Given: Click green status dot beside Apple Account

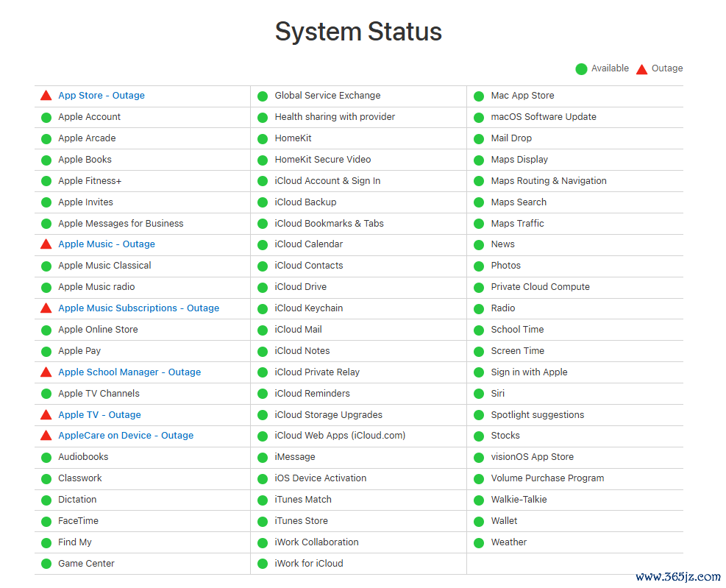Looking at the screenshot, I should (x=46, y=118).
